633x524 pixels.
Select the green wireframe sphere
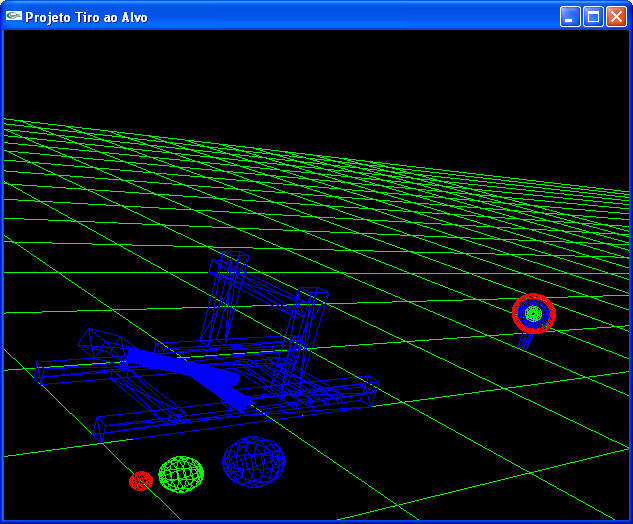coord(181,474)
